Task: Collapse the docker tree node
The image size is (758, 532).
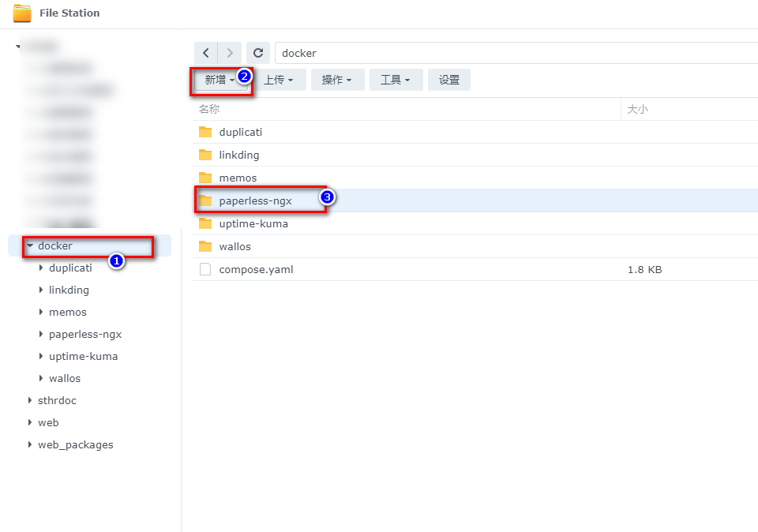Action: tap(30, 246)
